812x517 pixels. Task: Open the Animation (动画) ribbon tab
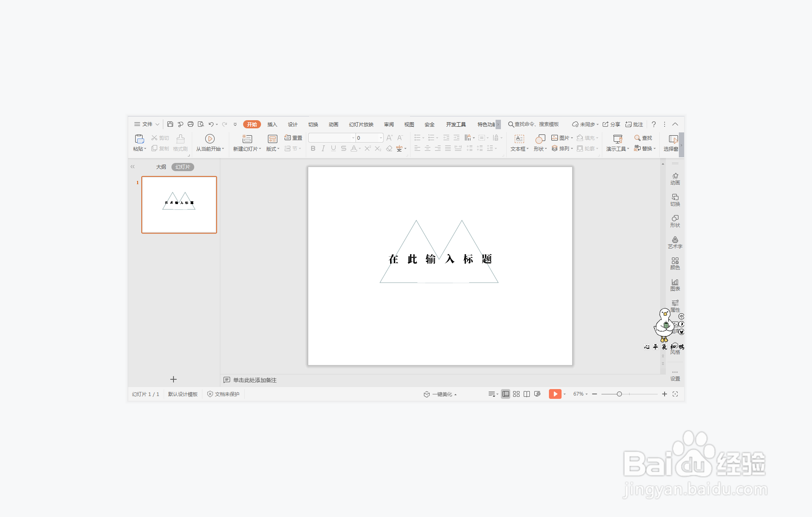[333, 125]
